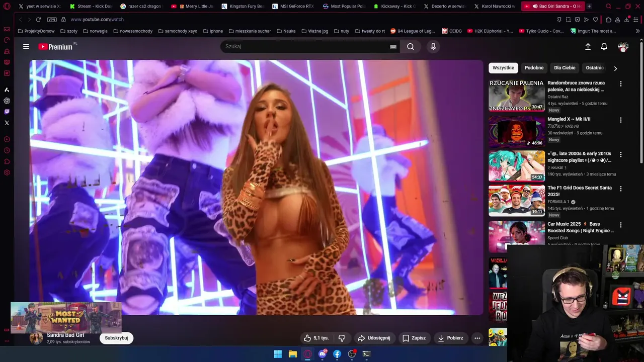Select the Podobne filter chip
The image size is (644, 362).
coord(534,68)
